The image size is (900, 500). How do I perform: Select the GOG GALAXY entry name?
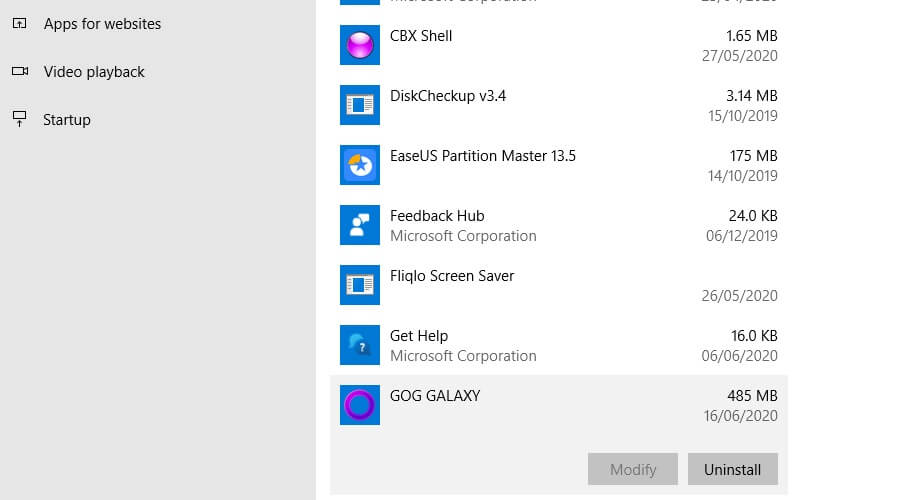(x=435, y=396)
